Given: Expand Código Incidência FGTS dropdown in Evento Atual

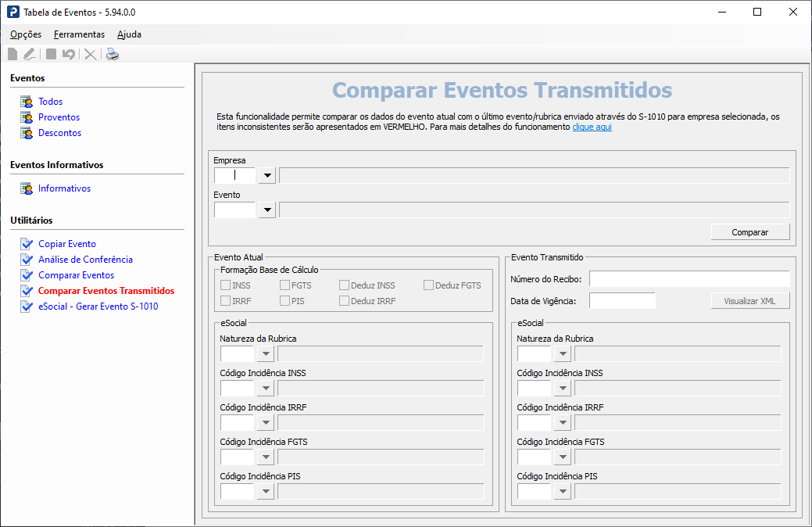Looking at the screenshot, I should (266, 457).
